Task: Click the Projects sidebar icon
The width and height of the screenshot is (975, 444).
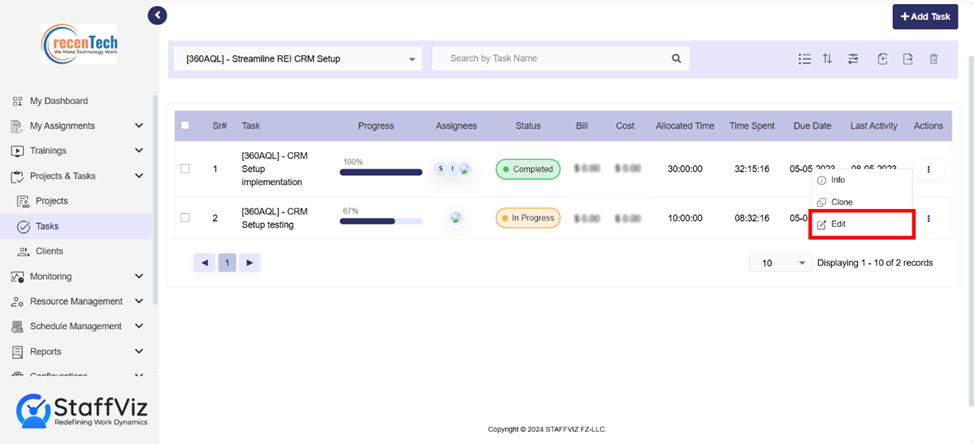Action: (23, 201)
